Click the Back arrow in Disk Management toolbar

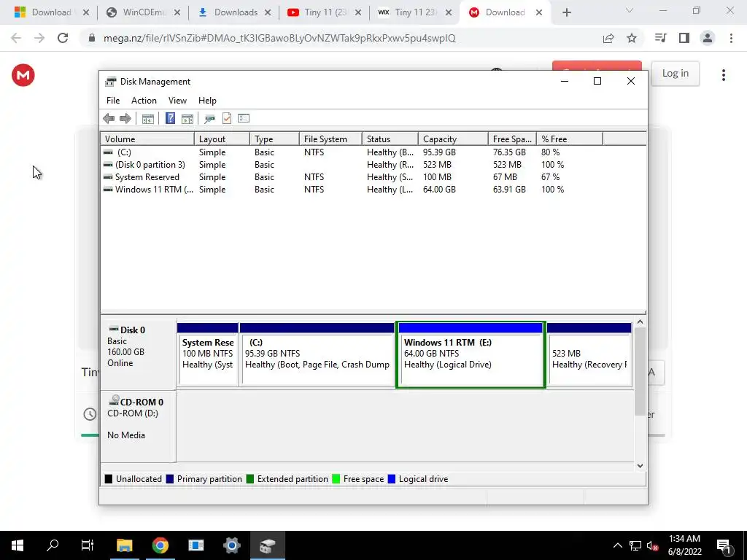coord(109,119)
